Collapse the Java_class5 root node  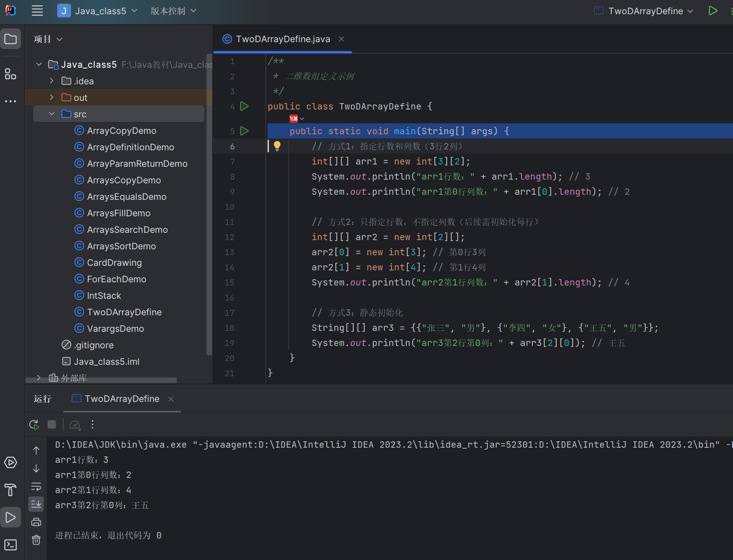coord(39,65)
